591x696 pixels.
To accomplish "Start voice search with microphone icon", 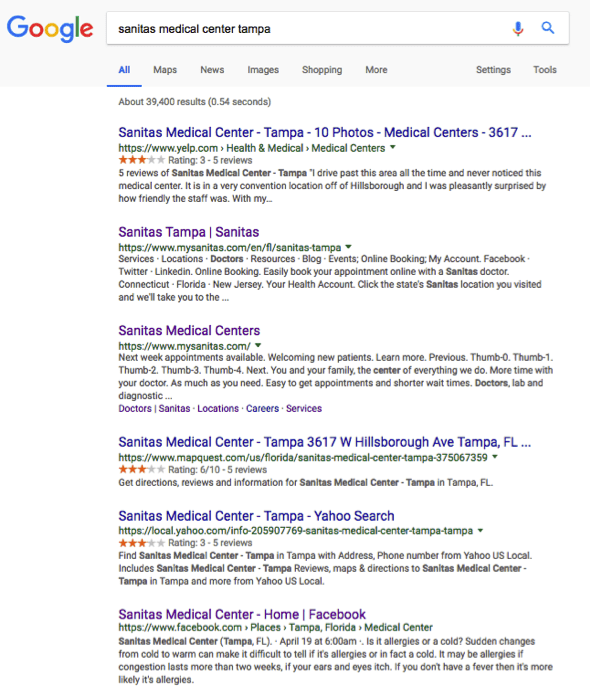I will (518, 28).
